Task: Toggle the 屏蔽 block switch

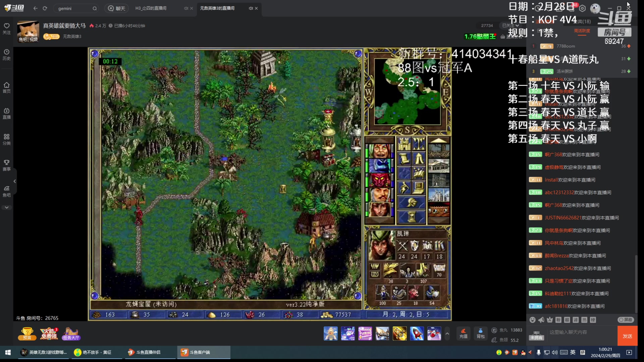Action: 626,320
